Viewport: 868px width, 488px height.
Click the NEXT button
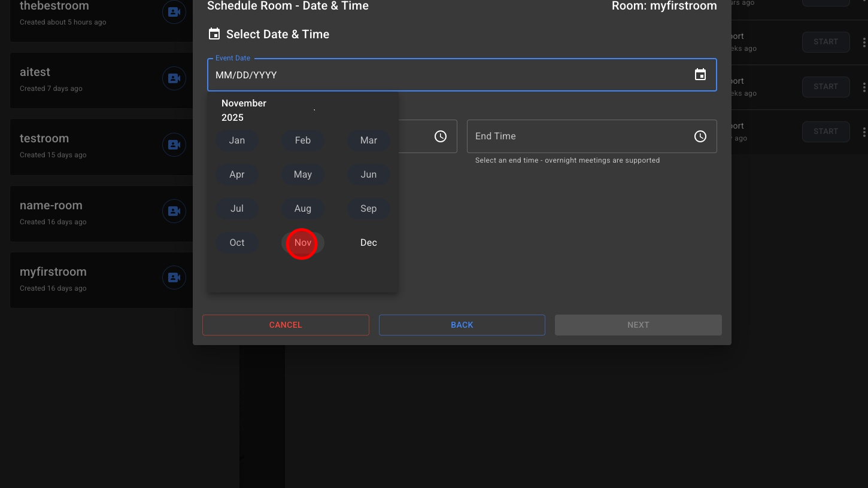point(638,325)
